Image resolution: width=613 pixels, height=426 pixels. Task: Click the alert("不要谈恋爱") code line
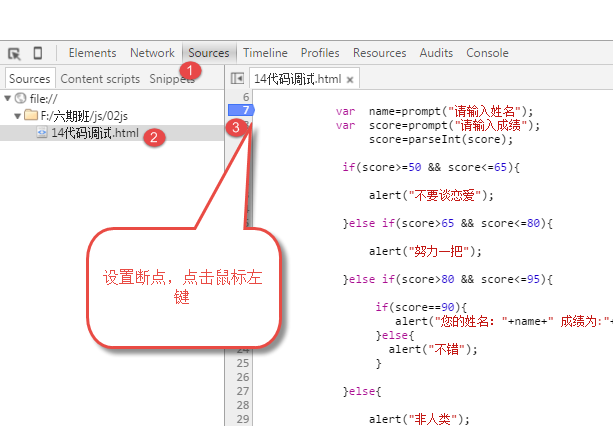[x=431, y=195]
